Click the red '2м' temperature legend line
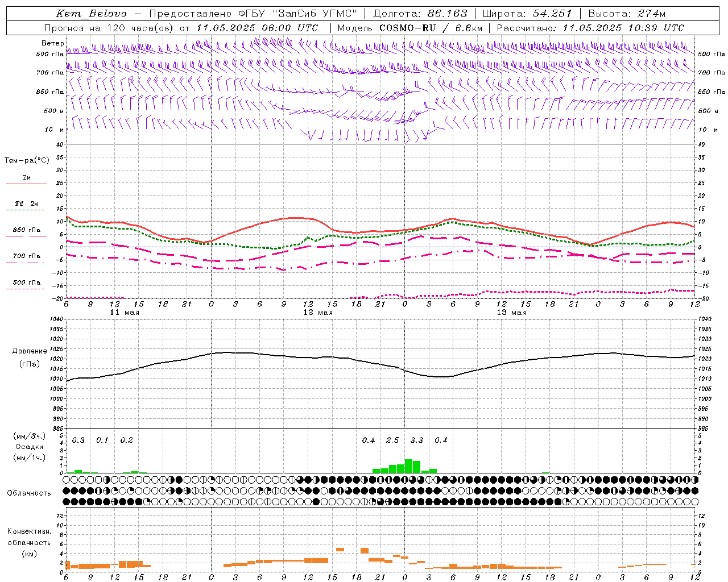The width and height of the screenshot is (728, 582). coord(26,184)
